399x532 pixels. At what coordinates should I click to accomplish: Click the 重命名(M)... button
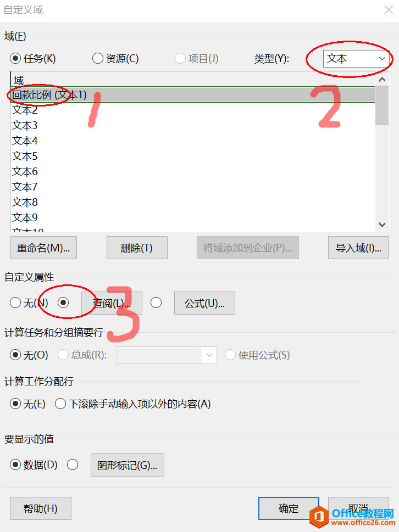tap(43, 248)
